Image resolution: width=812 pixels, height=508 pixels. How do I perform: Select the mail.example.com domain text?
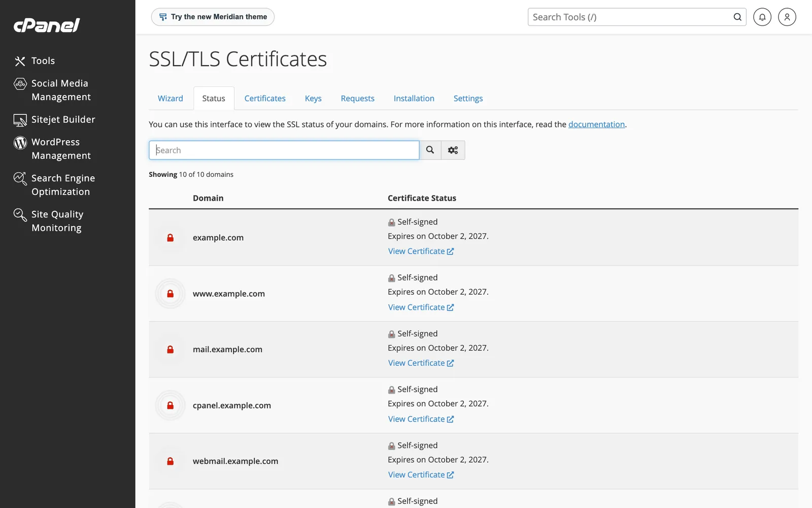(227, 350)
